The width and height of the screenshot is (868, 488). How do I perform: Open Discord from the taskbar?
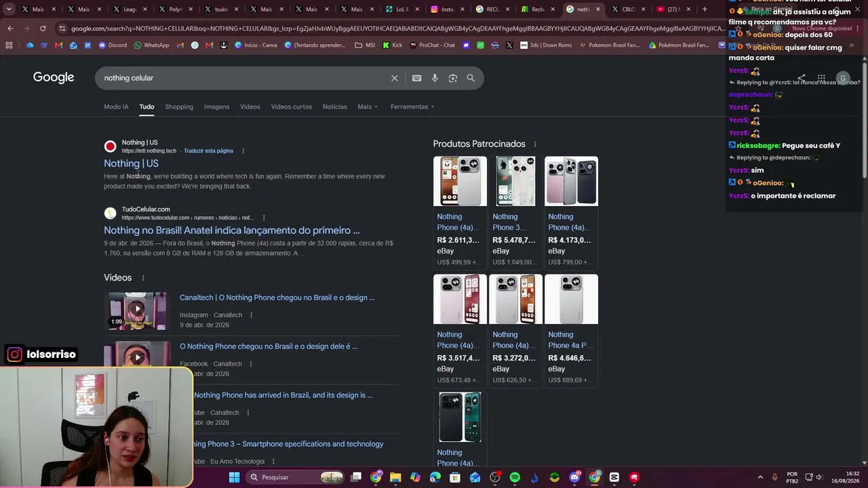574,477
